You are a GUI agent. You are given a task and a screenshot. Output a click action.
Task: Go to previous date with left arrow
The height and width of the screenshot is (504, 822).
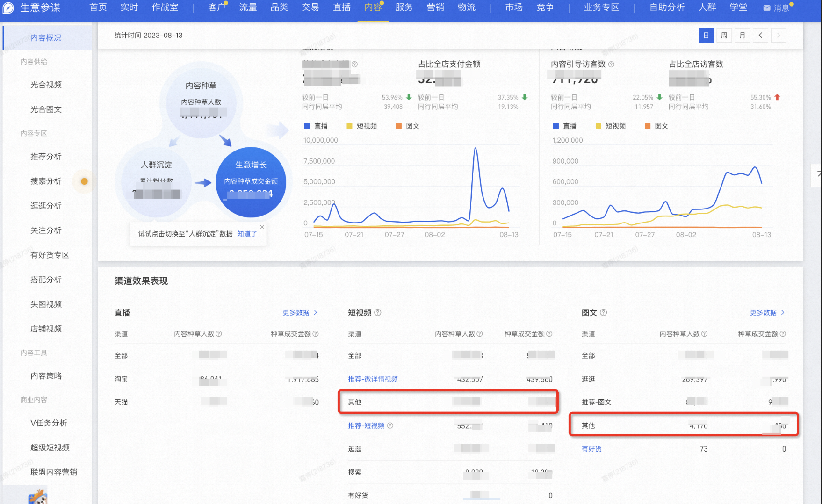point(760,35)
